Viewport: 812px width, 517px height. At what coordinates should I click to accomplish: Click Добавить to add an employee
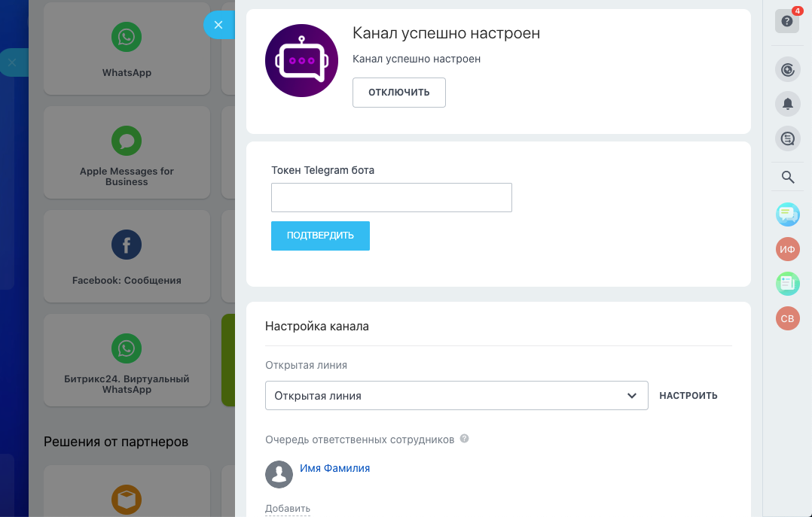(288, 509)
